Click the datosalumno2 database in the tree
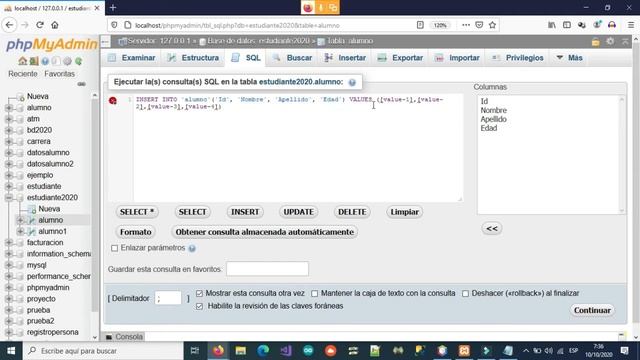Viewport: 640px width, 360px height. coord(50,164)
